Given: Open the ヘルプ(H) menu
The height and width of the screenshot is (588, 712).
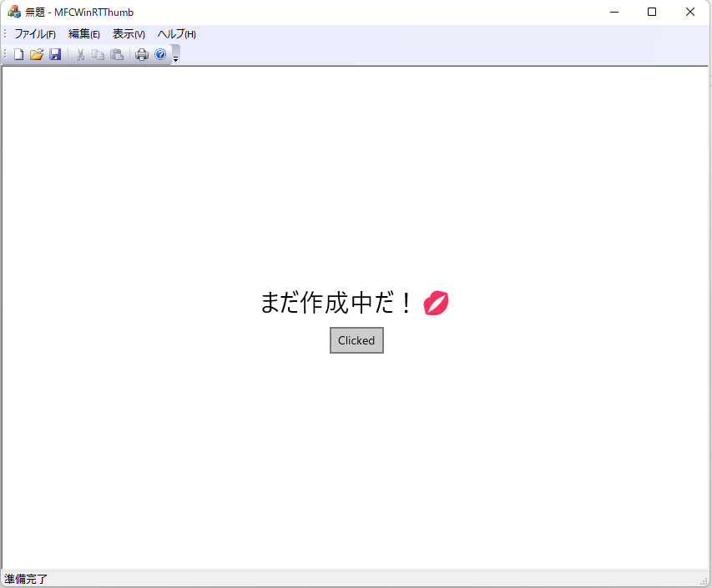Looking at the screenshot, I should click(x=177, y=34).
